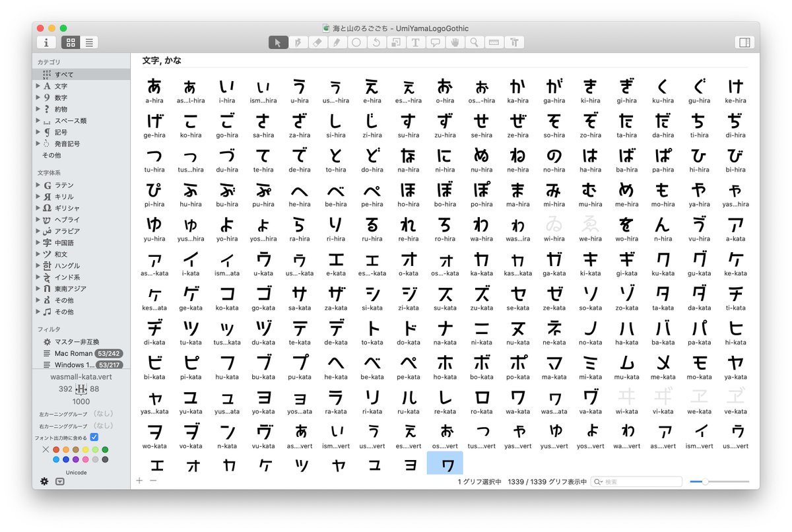Expand the ハングル script group

(38, 265)
